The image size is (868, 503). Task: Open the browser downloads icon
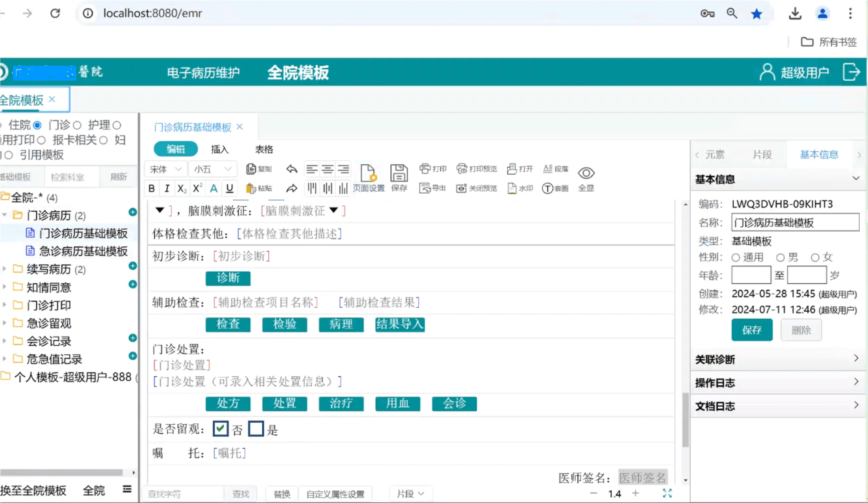[x=795, y=14]
